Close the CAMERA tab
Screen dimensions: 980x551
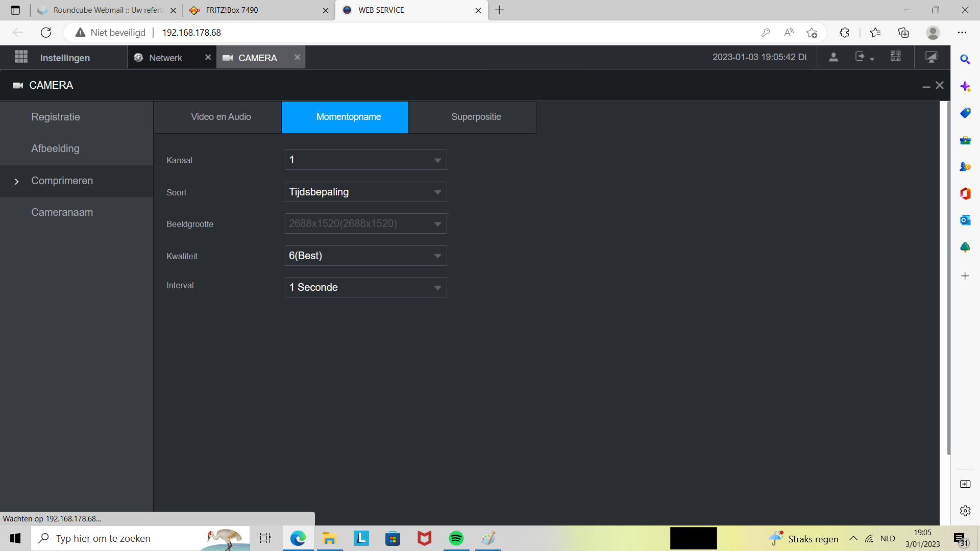(297, 57)
